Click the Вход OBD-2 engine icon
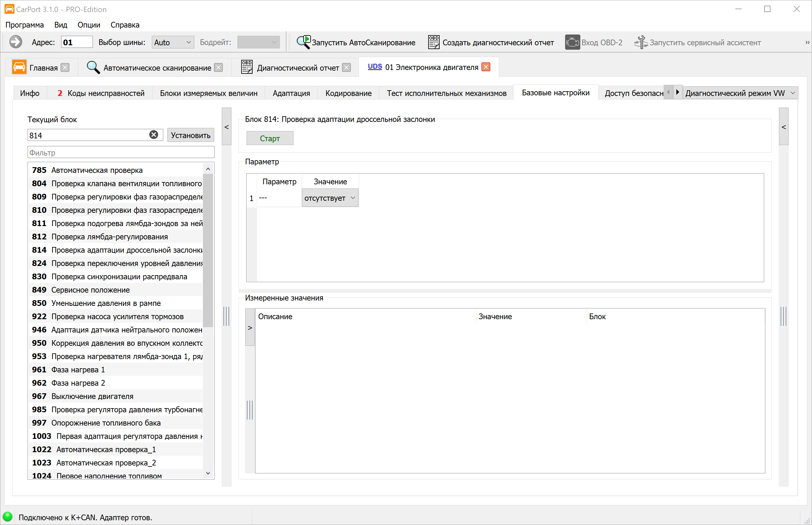Image resolution: width=812 pixels, height=525 pixels. click(572, 42)
